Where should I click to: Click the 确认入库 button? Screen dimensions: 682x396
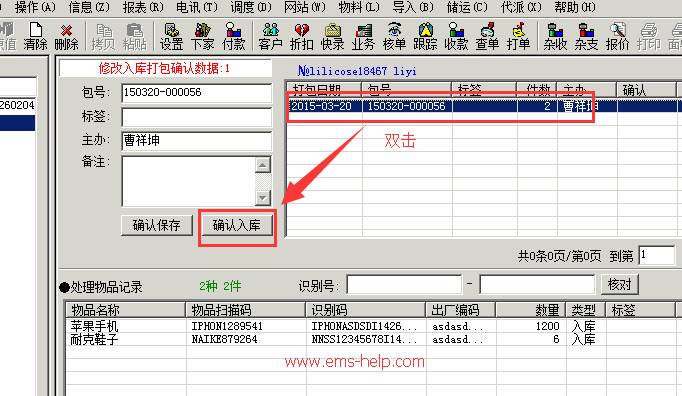click(237, 225)
